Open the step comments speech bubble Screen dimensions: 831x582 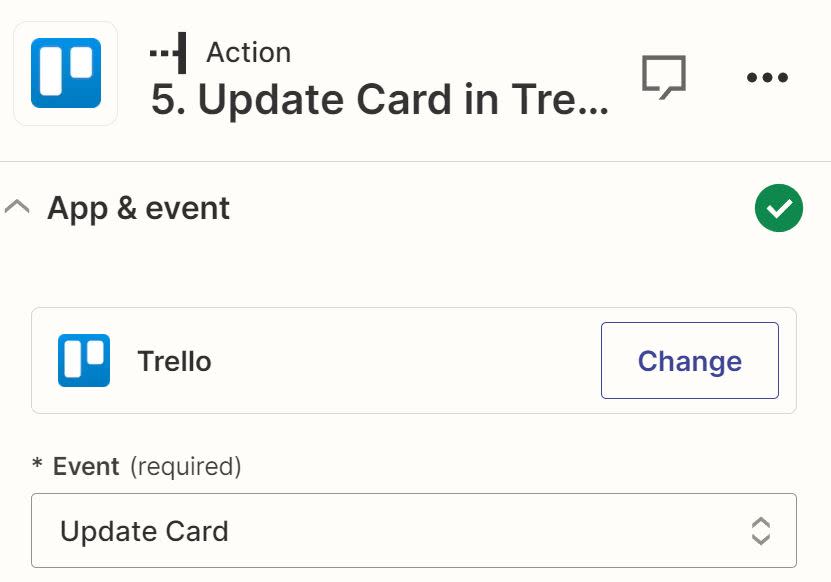point(663,76)
